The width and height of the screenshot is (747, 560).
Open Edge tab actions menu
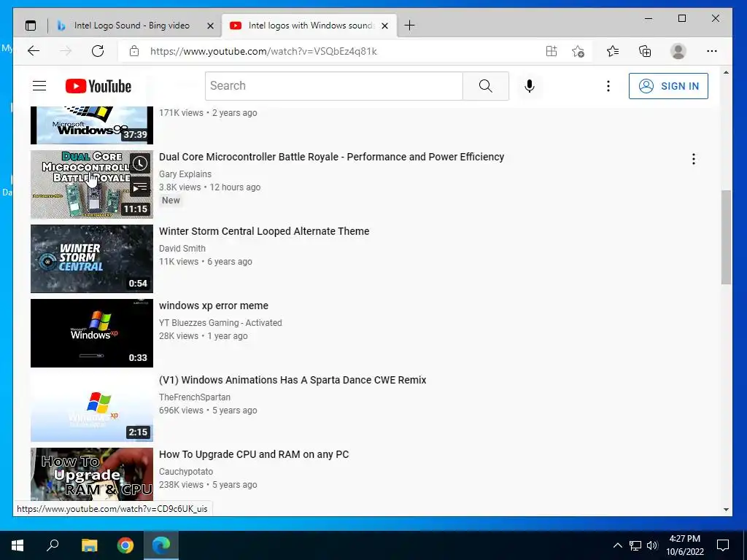(x=31, y=26)
